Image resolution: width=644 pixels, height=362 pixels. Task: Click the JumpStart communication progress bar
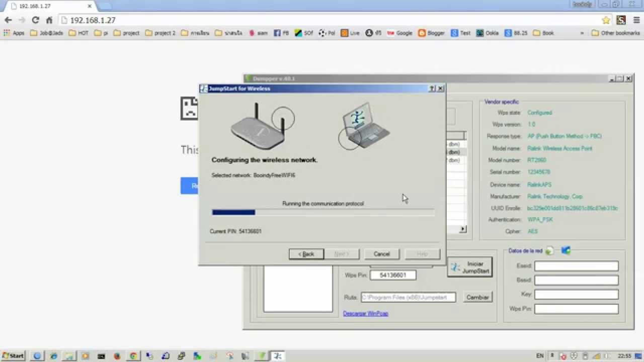coord(323,213)
